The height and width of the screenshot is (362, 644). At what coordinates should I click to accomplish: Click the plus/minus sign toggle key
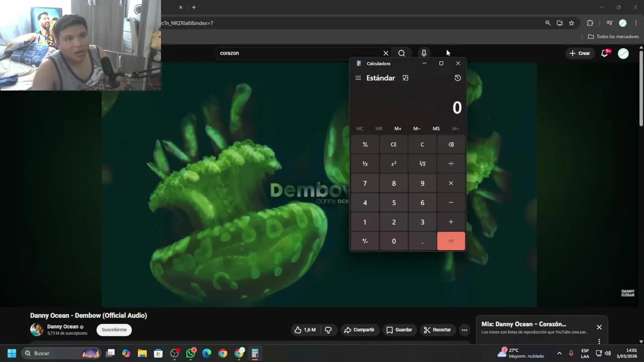(x=365, y=241)
